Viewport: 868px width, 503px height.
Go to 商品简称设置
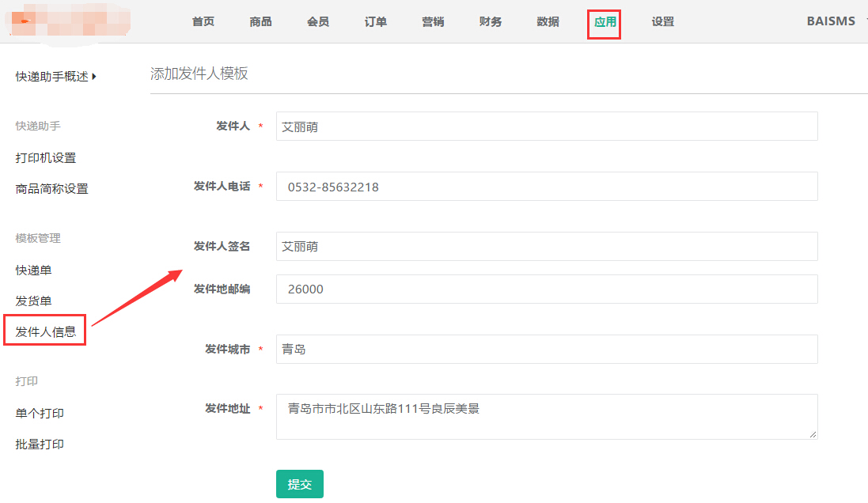tap(52, 189)
